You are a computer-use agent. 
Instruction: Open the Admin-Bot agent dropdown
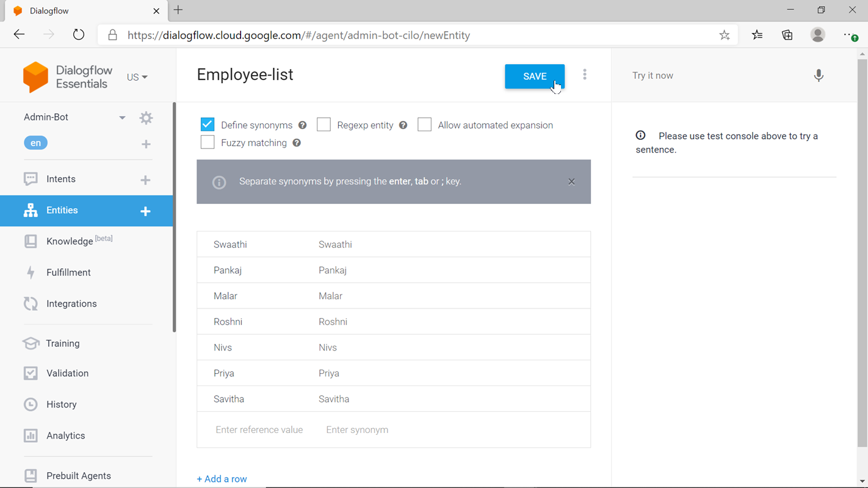coord(122,118)
